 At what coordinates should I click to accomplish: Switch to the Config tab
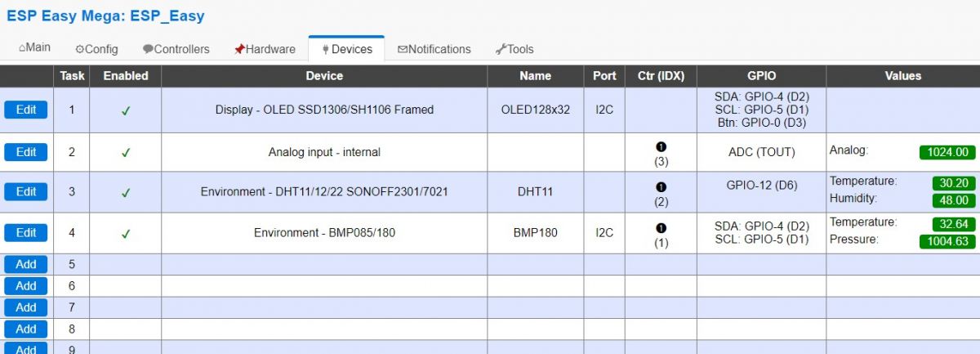(x=96, y=49)
